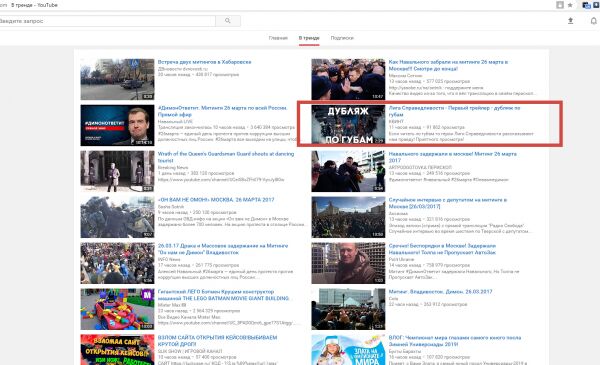This screenshot has width=600, height=365.
Task: Open 'Лига Справедливости - Первый трейлер' title
Action: pyautogui.click(x=454, y=111)
